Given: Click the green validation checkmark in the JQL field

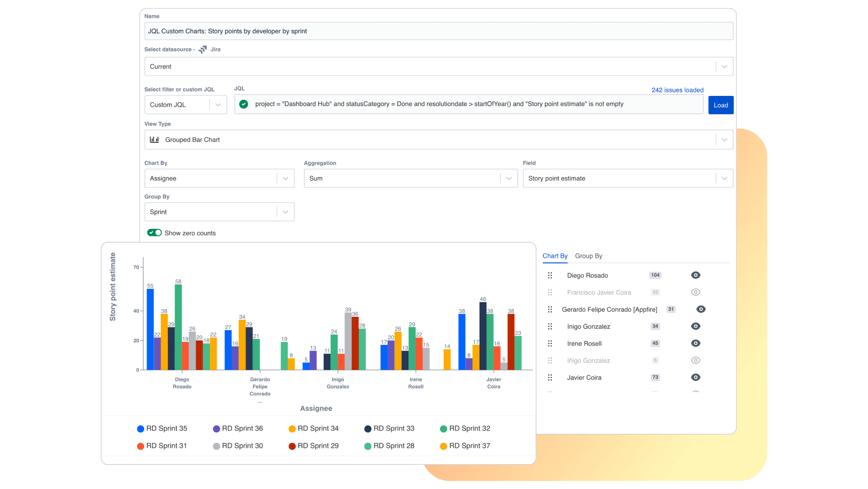Looking at the screenshot, I should pos(244,104).
